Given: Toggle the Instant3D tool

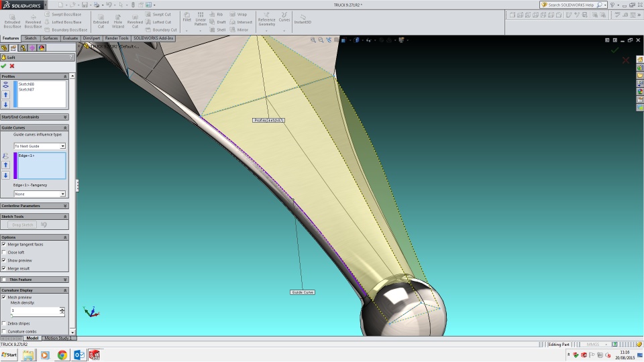Looking at the screenshot, I should pos(303,19).
